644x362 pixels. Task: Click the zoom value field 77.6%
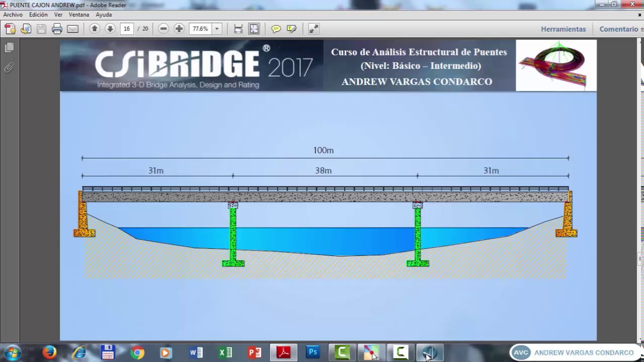(x=200, y=29)
